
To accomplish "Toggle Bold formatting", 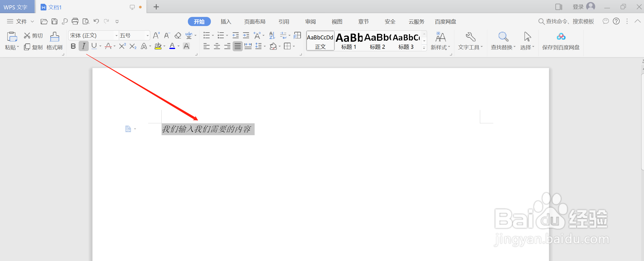I will pos(73,46).
